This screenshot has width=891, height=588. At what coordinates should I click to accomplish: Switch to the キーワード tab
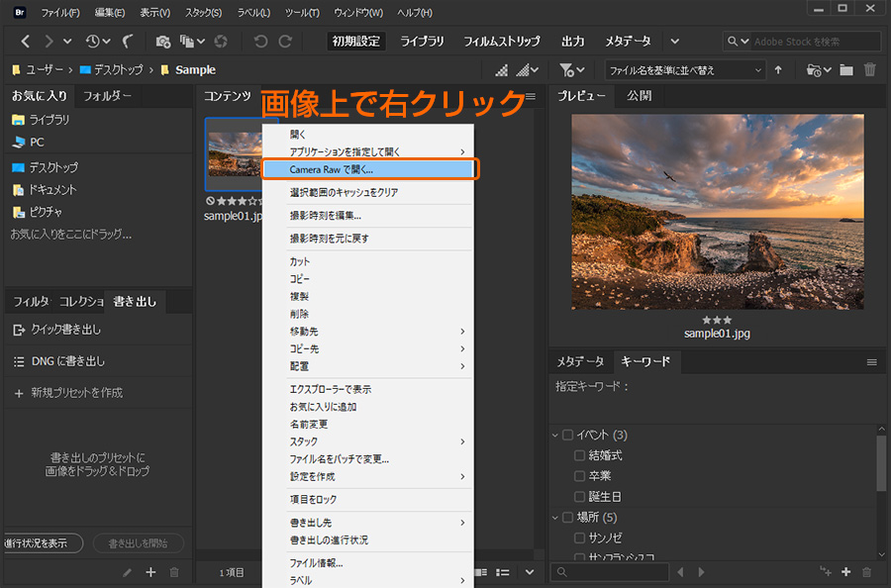tap(644, 362)
